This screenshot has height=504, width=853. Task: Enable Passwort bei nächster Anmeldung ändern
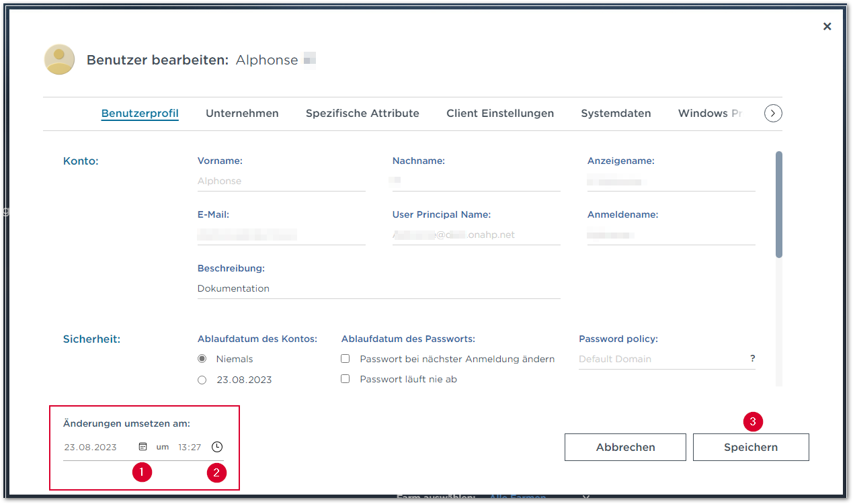pos(346,359)
